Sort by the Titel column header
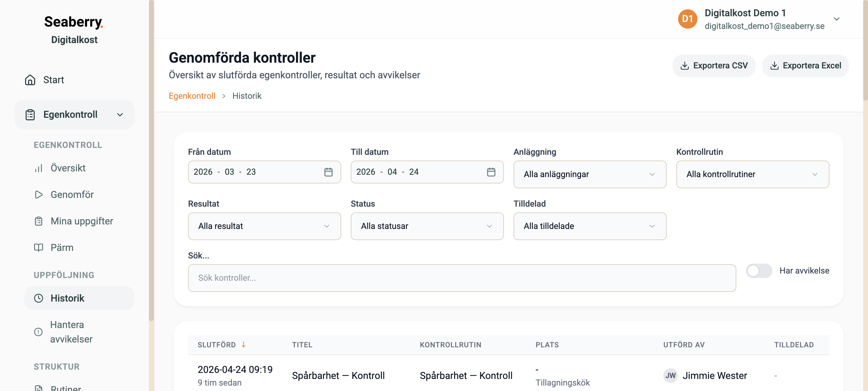Screen dimensions: 868x391 coord(302,345)
